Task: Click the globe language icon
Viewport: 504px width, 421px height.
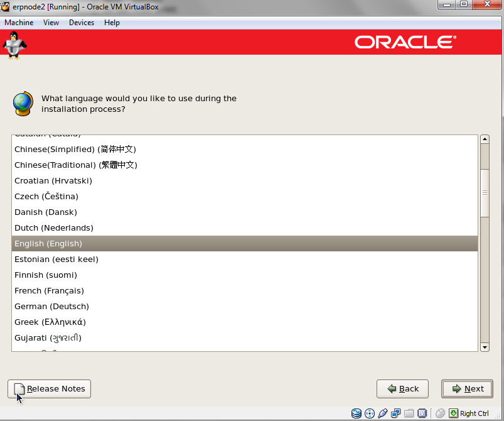Action: tap(23, 104)
